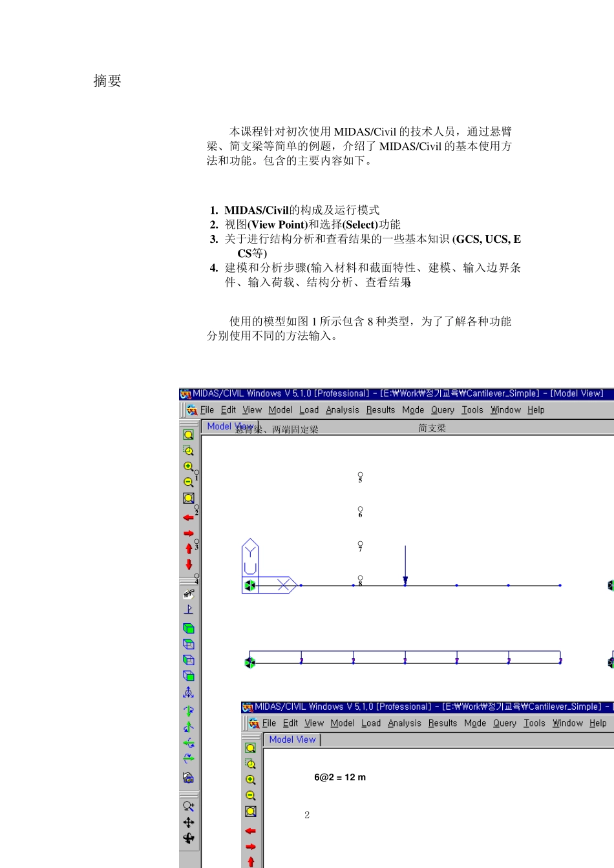
Task: Click the boxed fit-all icon in upper toolbar
Action: click(188, 498)
